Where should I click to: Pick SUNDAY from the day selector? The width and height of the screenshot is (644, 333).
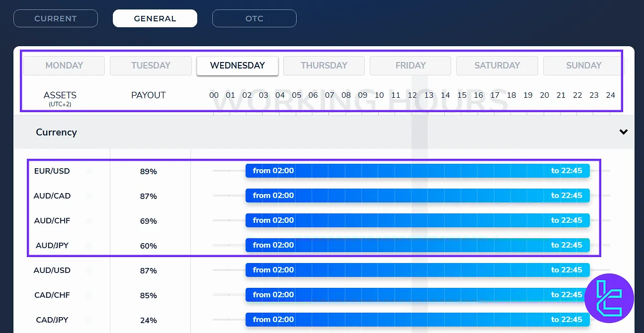[582, 66]
